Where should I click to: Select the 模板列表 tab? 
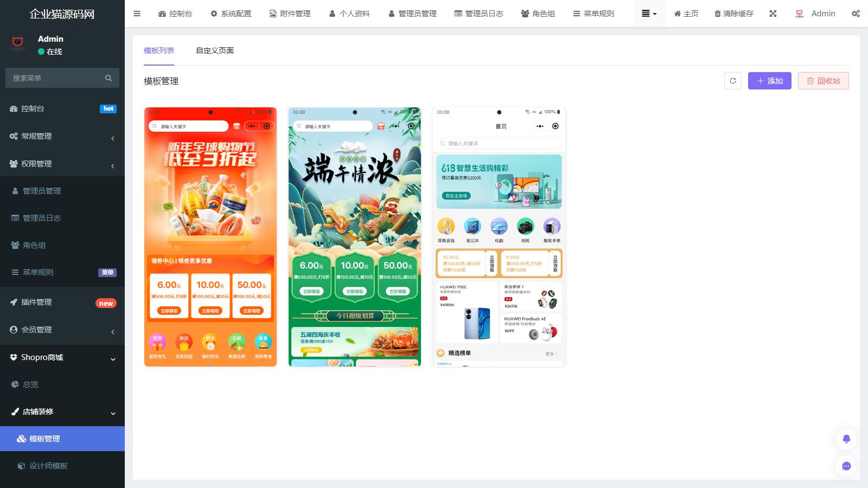(159, 50)
